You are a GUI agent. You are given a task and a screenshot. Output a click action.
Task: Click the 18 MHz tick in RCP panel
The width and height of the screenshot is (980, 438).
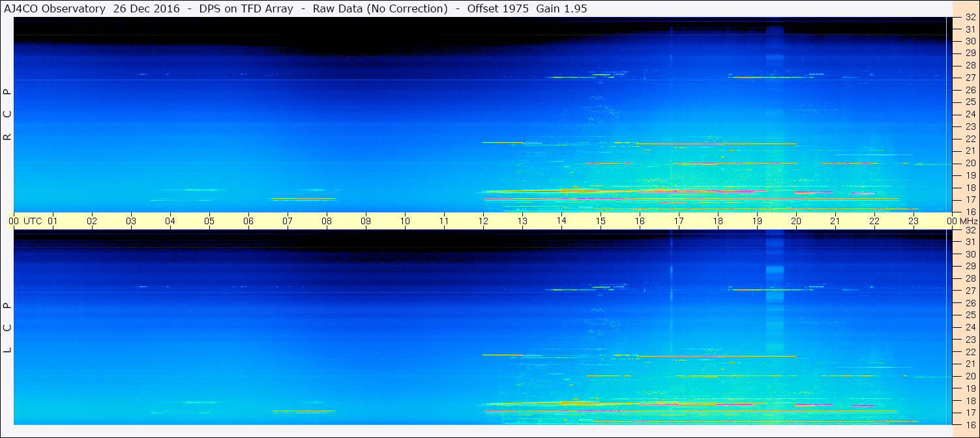point(970,187)
